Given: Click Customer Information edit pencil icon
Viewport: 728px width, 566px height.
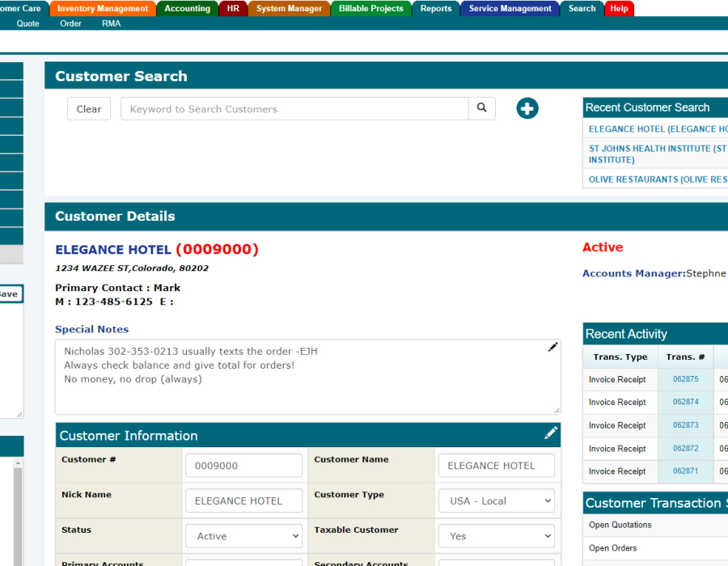Looking at the screenshot, I should click(x=551, y=433).
